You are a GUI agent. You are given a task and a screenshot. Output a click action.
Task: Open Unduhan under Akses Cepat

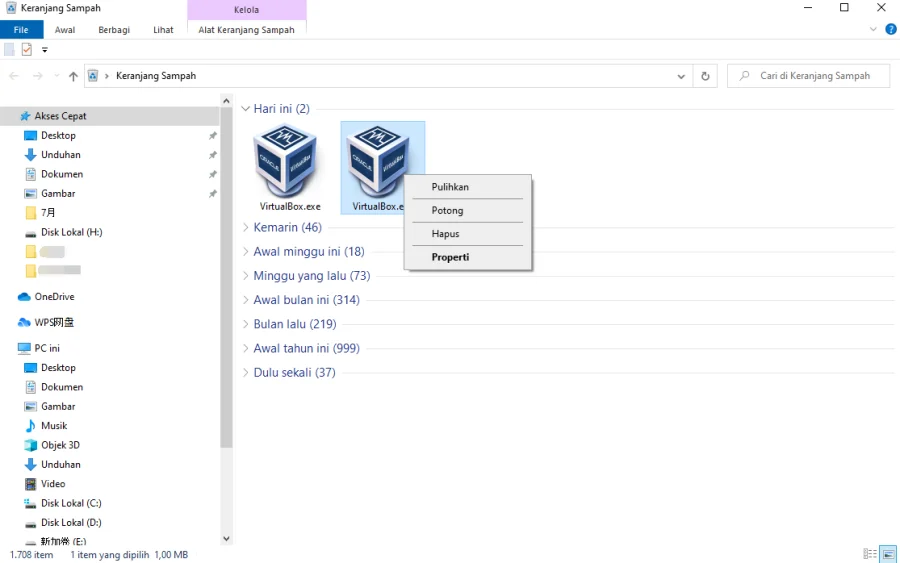60,155
